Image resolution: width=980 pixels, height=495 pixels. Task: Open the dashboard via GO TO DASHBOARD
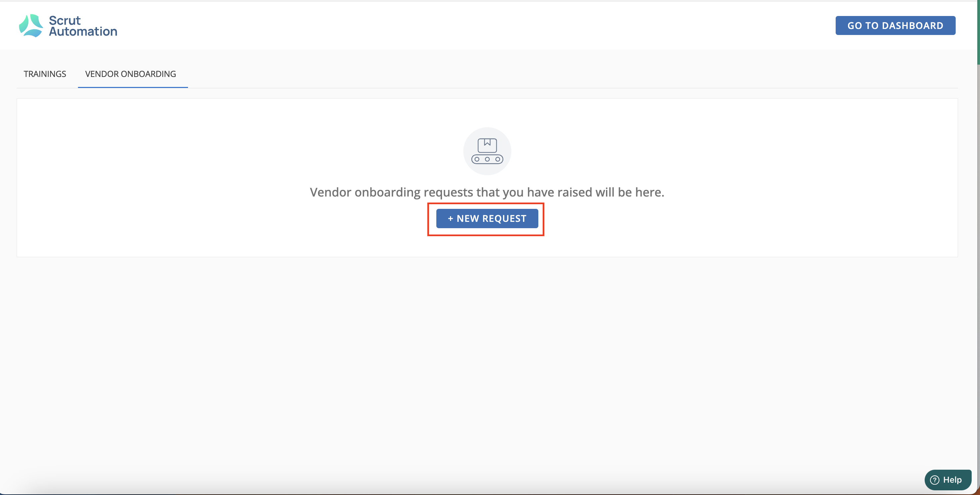[x=895, y=25]
